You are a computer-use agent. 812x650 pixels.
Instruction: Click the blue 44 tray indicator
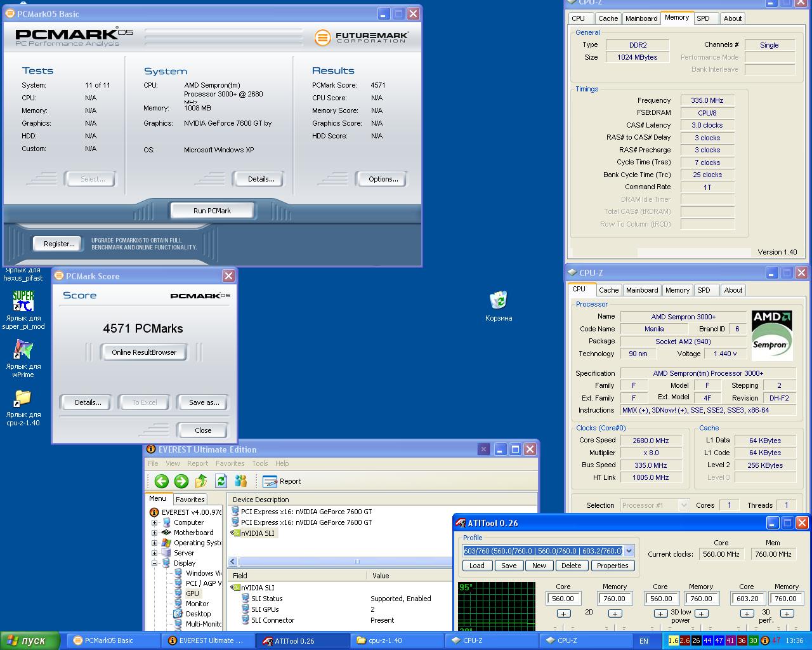(707, 640)
